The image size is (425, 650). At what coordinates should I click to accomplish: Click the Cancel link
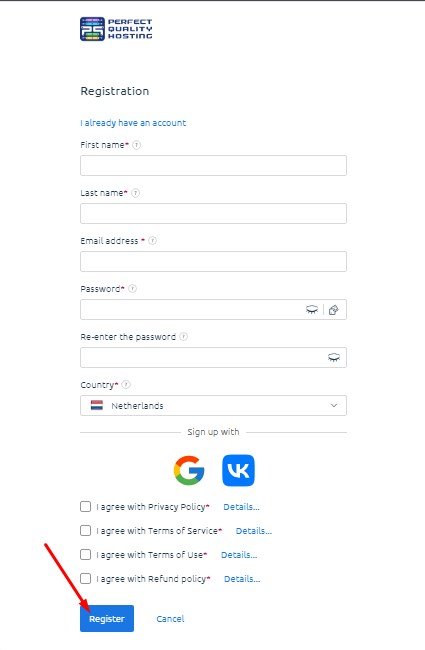(x=170, y=618)
